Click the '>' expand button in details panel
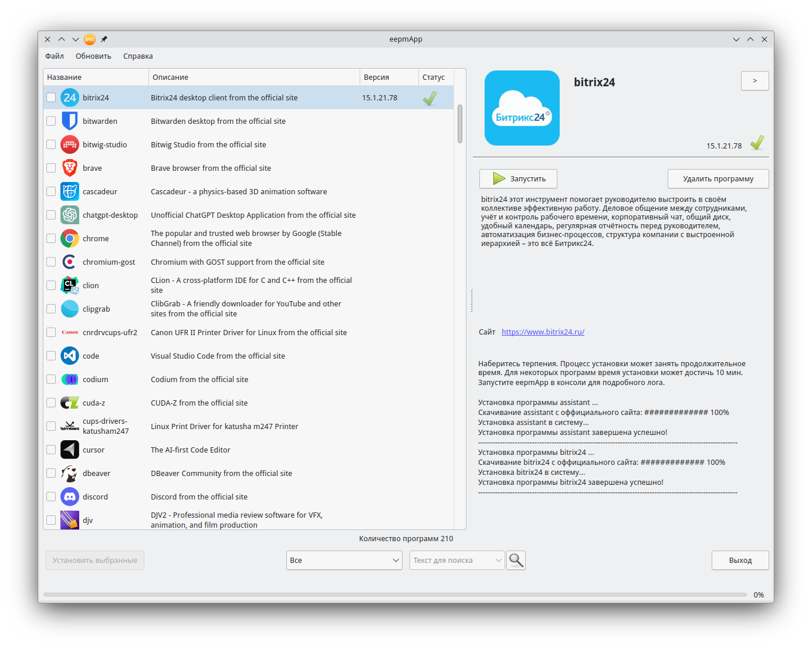Screen dimensions: 812x648 point(755,81)
